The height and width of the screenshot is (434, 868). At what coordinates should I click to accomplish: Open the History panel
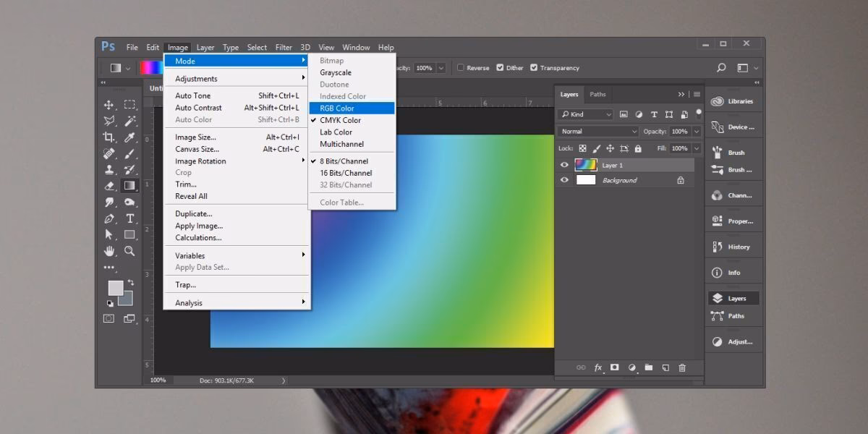point(733,246)
